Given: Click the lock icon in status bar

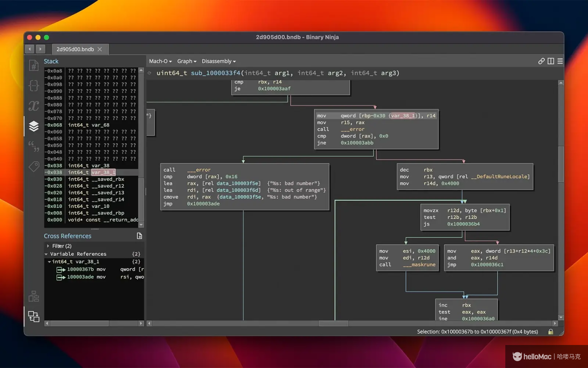Looking at the screenshot, I should pyautogui.click(x=550, y=332).
